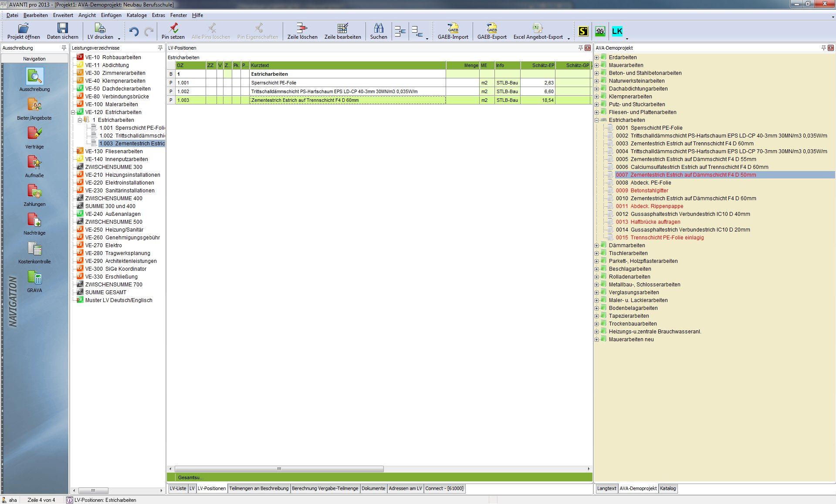Undo the last action
Screen dimensions: 836x504
click(x=134, y=31)
